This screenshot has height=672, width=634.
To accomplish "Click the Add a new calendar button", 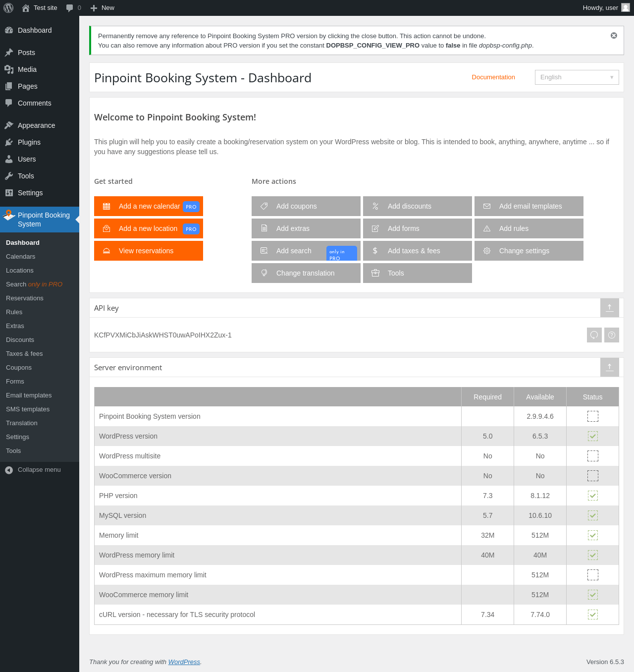I will 149,206.
